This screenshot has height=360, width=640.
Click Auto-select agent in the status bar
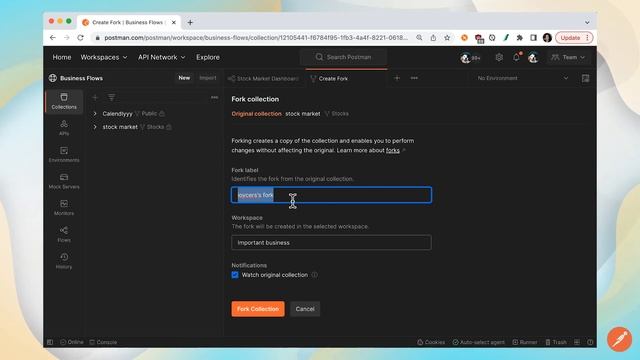pos(478,342)
